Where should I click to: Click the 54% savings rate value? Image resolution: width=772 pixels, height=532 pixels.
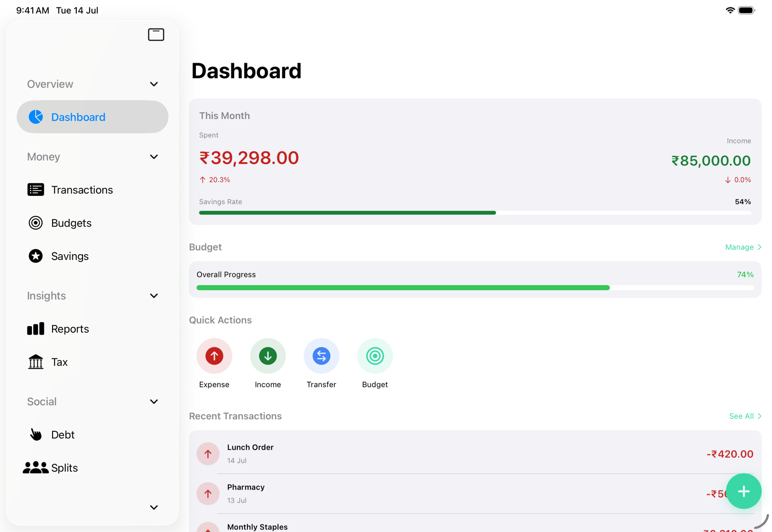click(x=743, y=202)
